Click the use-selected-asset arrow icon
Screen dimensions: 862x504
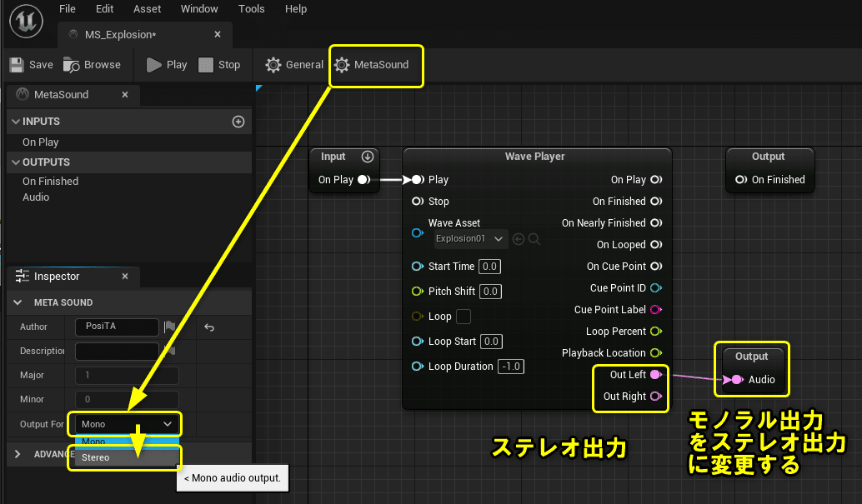(x=518, y=238)
